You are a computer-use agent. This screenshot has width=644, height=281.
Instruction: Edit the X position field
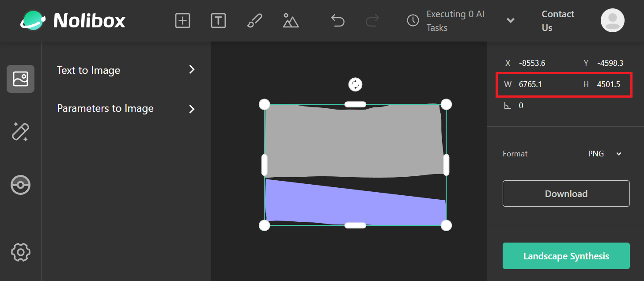[x=532, y=63]
